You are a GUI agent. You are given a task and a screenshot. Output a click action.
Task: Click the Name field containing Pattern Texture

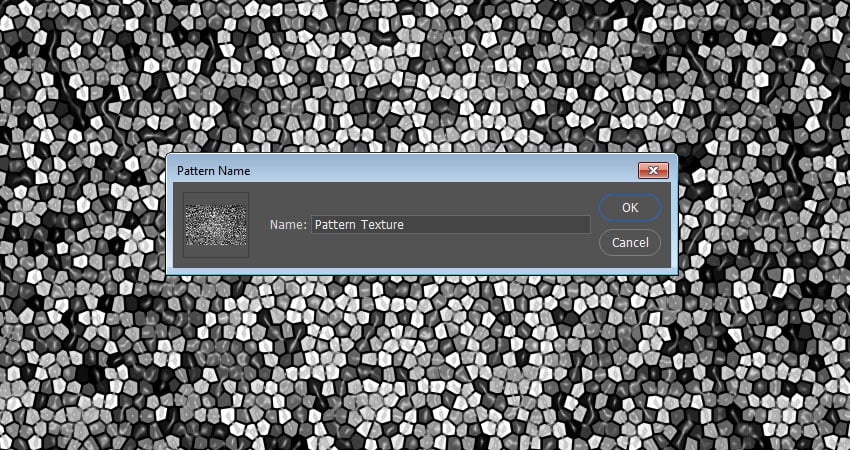[x=450, y=224]
